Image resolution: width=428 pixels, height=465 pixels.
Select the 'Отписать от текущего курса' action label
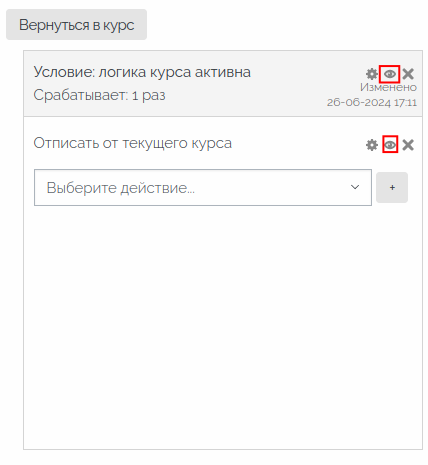[133, 143]
